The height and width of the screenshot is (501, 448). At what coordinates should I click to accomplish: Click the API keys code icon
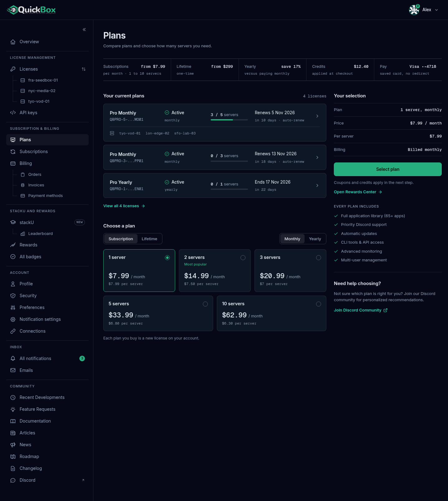(x=13, y=113)
